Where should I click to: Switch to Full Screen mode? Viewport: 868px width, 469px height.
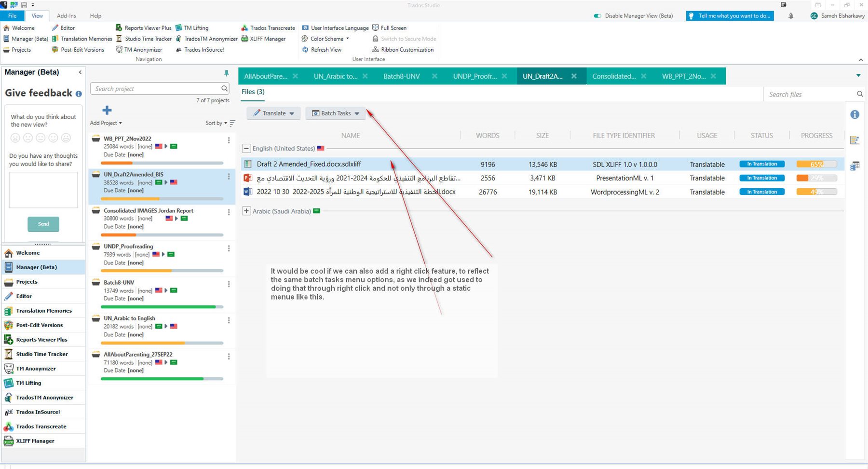pos(389,28)
